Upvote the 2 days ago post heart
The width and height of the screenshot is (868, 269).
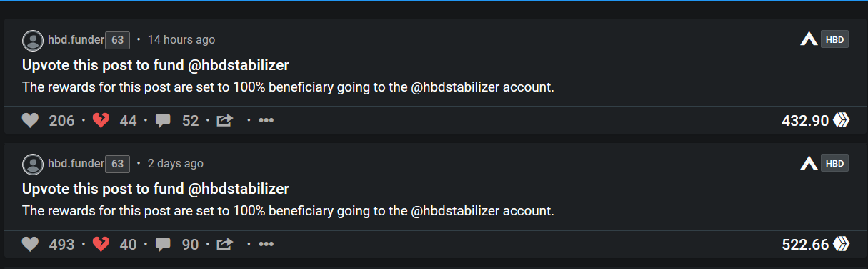click(30, 245)
